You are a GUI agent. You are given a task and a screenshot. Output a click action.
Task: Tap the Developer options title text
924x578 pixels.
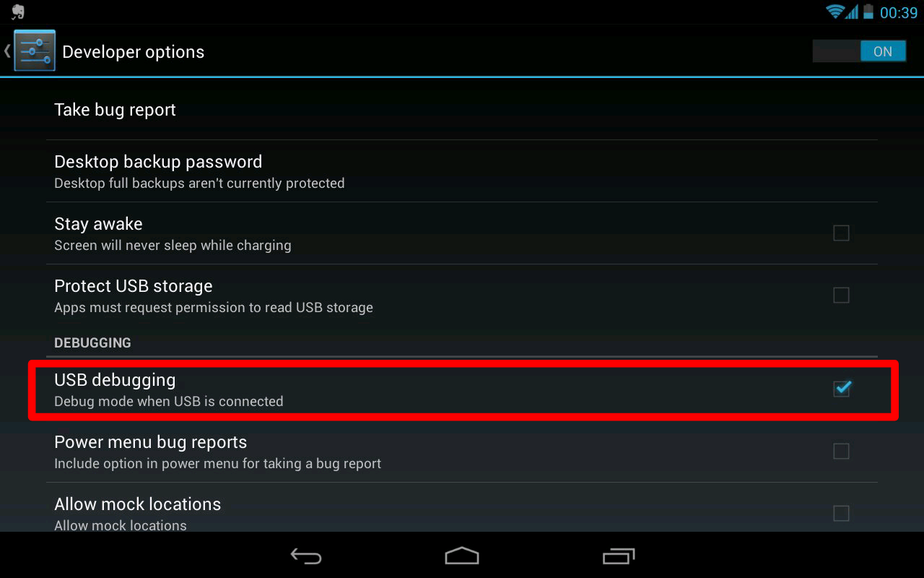click(134, 52)
